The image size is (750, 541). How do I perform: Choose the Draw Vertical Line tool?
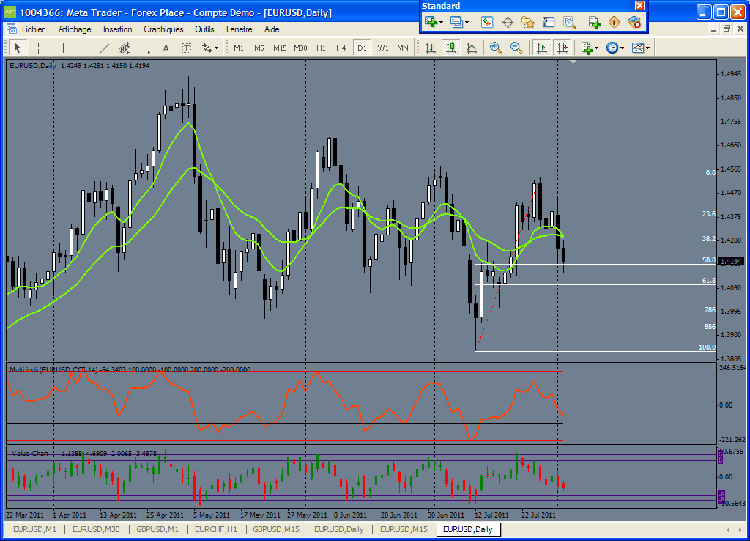(x=63, y=48)
